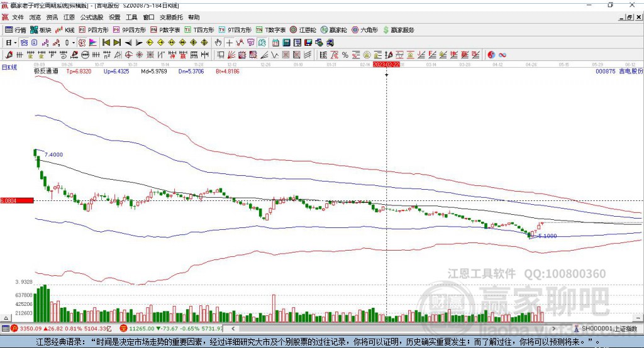Jump to last bar with green arrow

pos(117,43)
